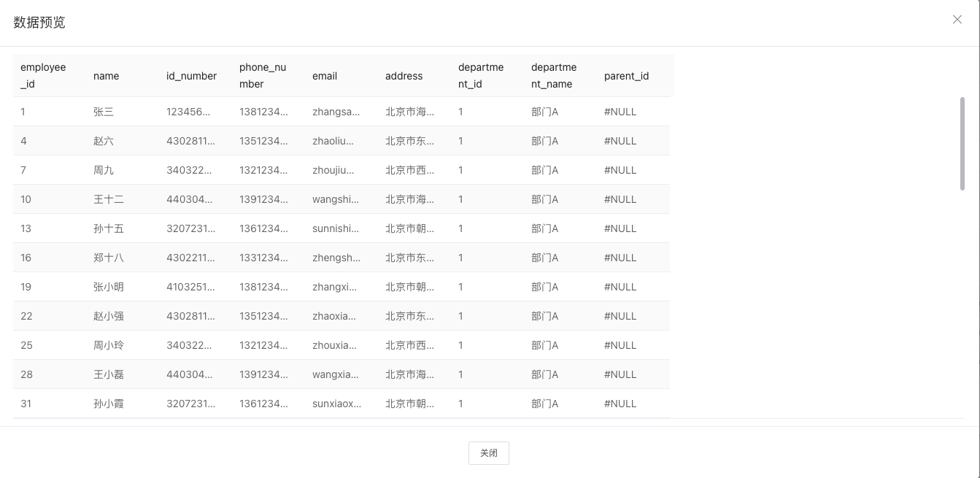Click email cell sunxiaox... in 孙小霞 row
Viewport: 980px width, 478px height.
[x=336, y=404]
